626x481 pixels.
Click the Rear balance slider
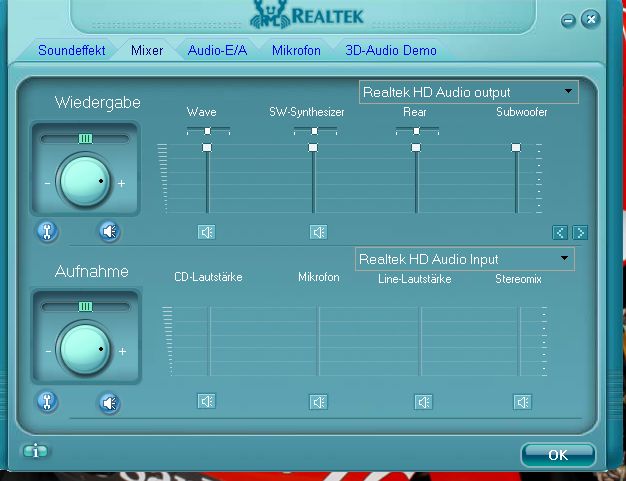pyautogui.click(x=417, y=131)
